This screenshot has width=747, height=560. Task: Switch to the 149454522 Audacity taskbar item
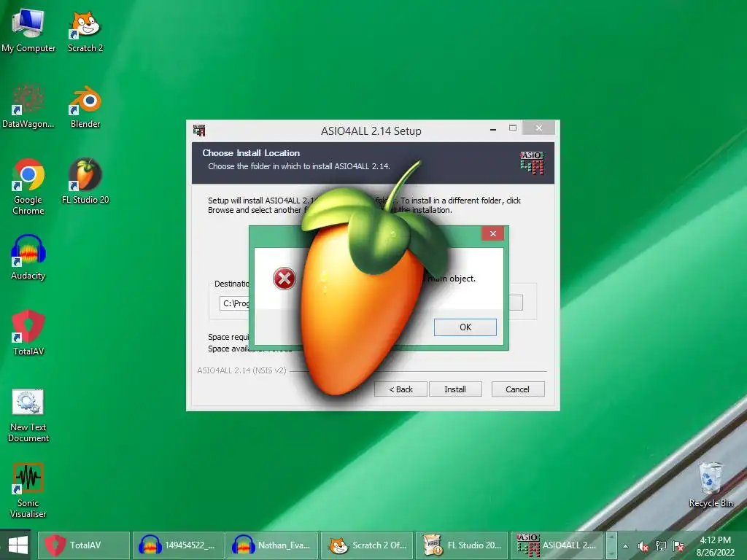pos(178,545)
